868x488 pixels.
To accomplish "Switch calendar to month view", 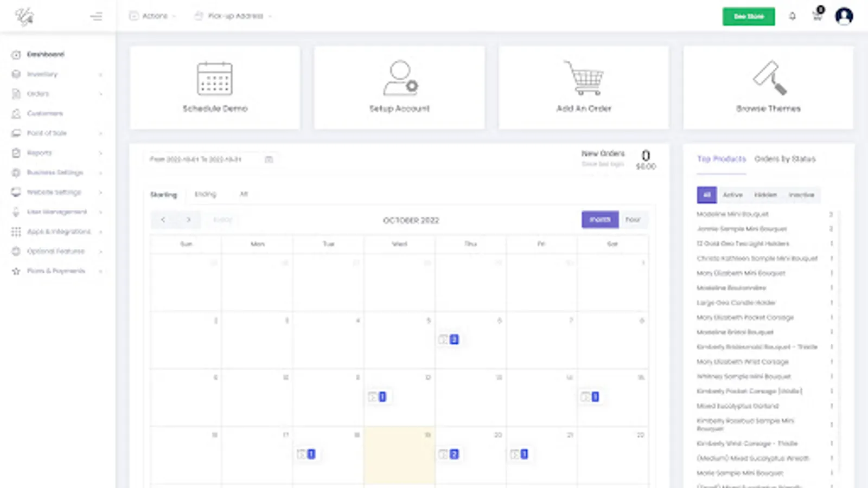I will pos(599,220).
